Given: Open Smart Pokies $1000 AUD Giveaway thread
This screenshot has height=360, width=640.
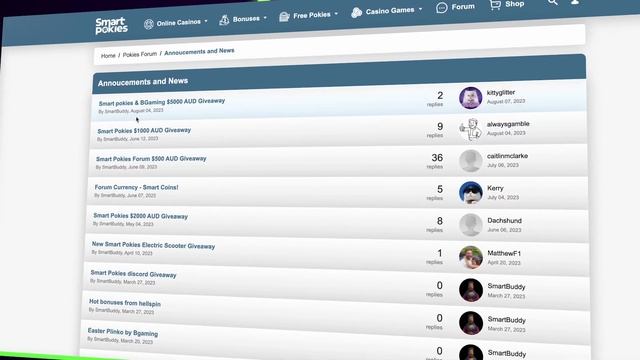Looking at the screenshot, I should [x=144, y=131].
